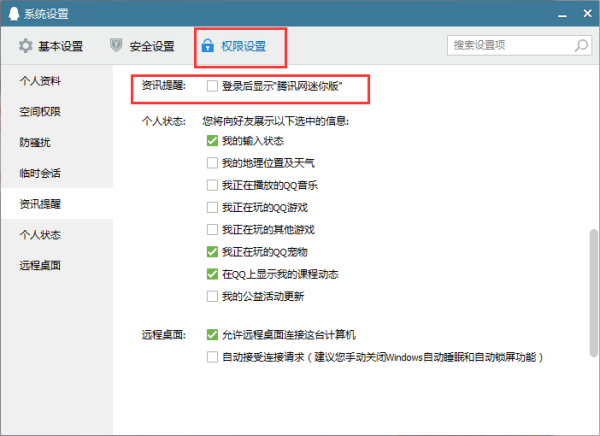Enable 自动接受连接请求 checkbox
The image size is (600, 436).
[x=212, y=357]
